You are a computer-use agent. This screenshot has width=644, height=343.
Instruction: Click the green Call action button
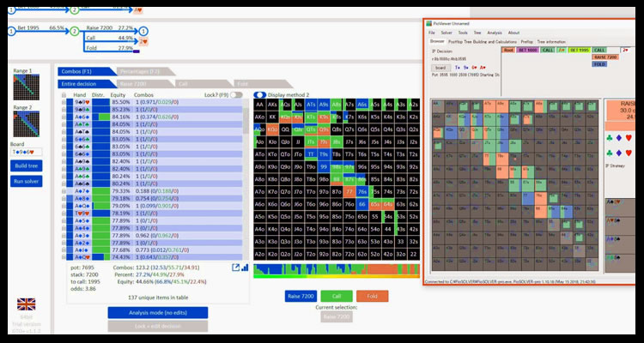click(x=337, y=296)
